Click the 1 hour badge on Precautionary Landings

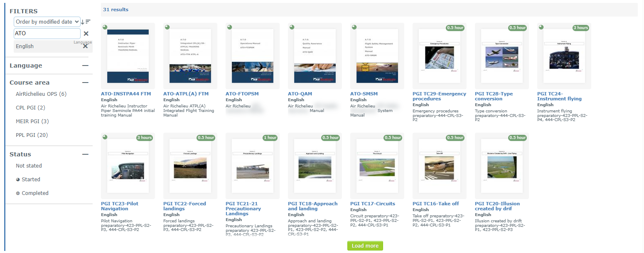click(x=270, y=138)
